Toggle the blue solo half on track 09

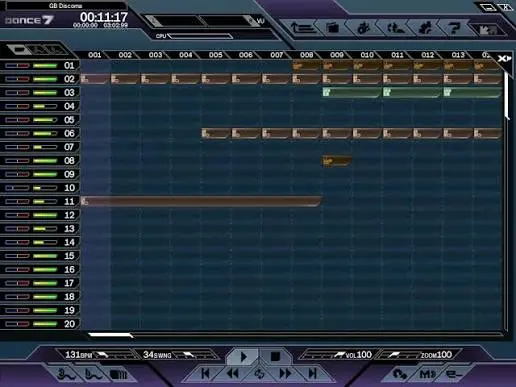click(x=12, y=174)
